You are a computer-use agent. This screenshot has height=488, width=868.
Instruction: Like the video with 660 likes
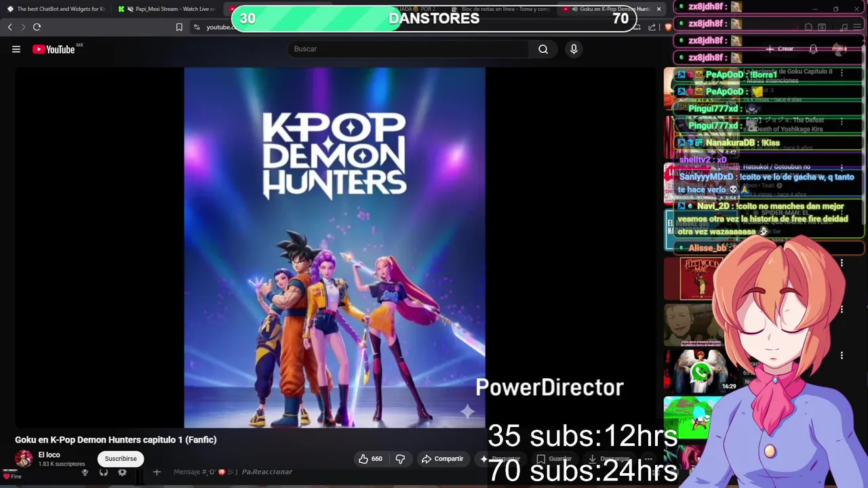[371, 459]
